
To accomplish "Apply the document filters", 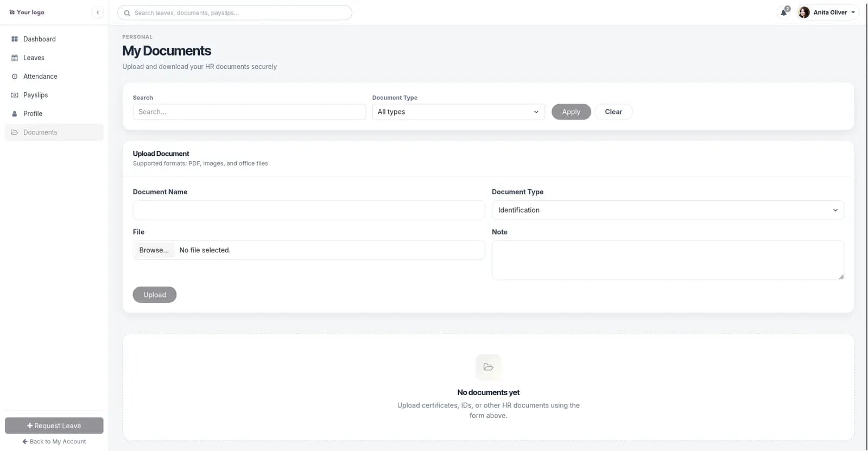I will click(x=571, y=112).
